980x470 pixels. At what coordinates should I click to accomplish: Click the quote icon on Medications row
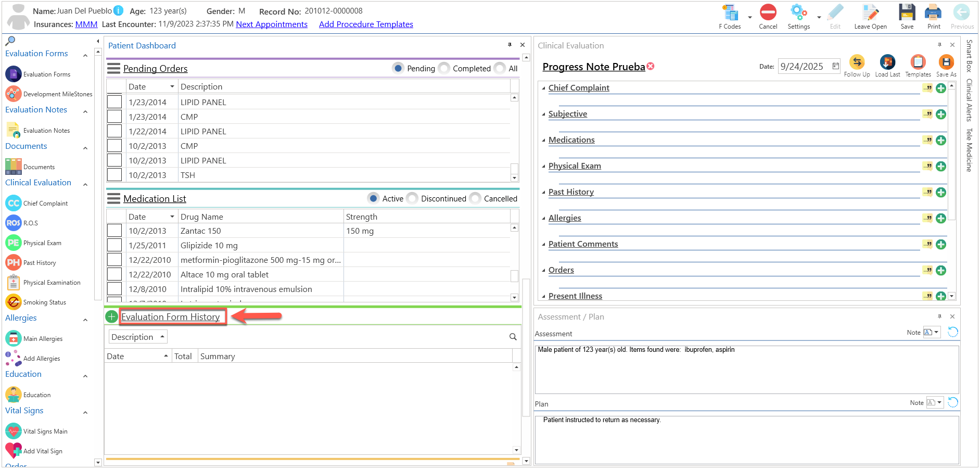click(927, 140)
